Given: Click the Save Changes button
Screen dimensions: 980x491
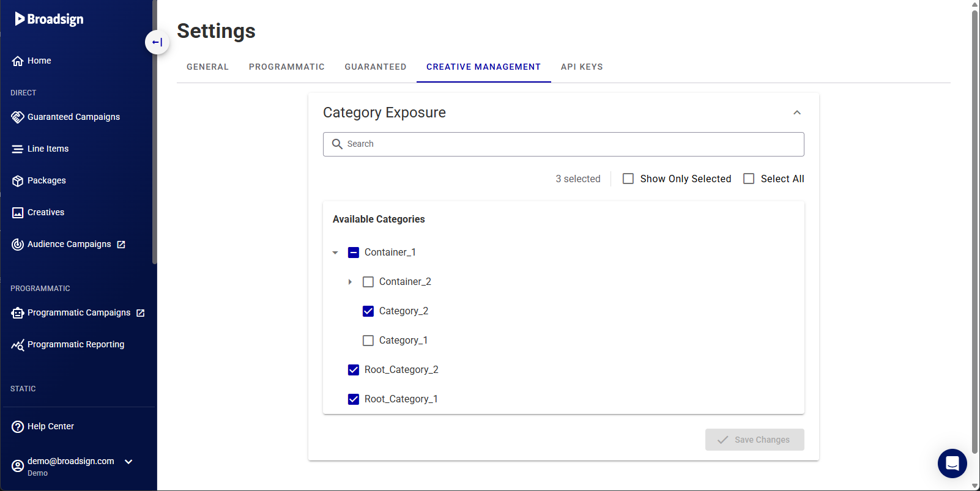Looking at the screenshot, I should click(x=755, y=440).
